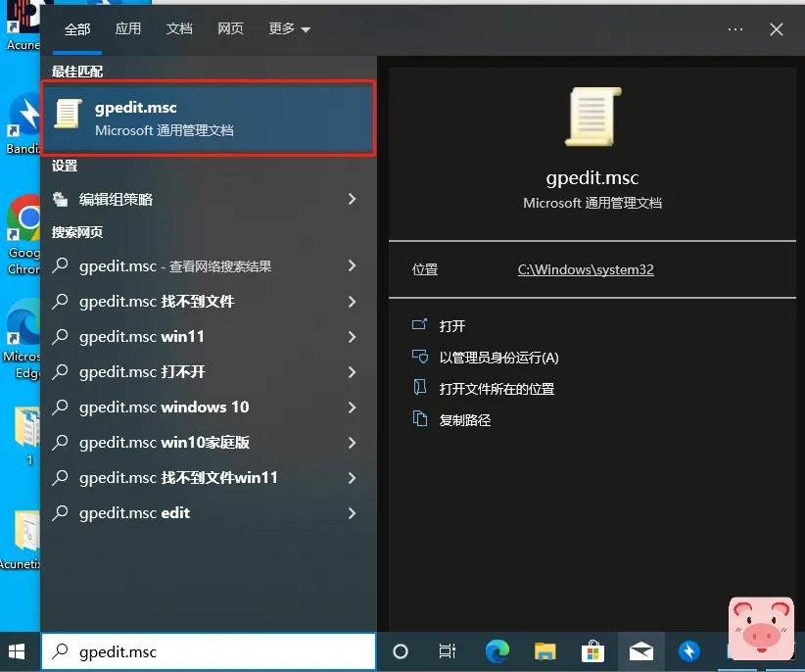
Task: Open Google Chrome desktop shortcut
Action: 24,234
